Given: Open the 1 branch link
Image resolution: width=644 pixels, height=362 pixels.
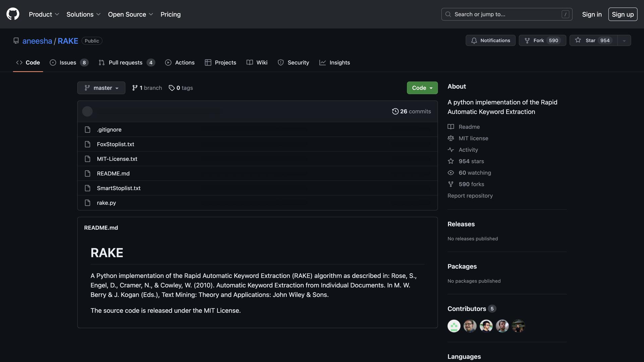Looking at the screenshot, I should coord(147,88).
